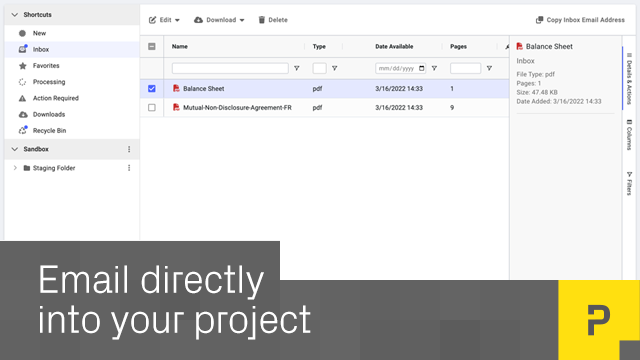This screenshot has height=360, width=640.
Task: Sort by the Type column header
Action: [x=319, y=47]
